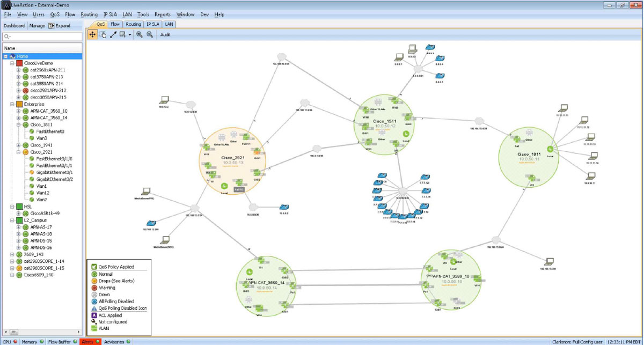Click the zoom out magnifier

(x=150, y=34)
